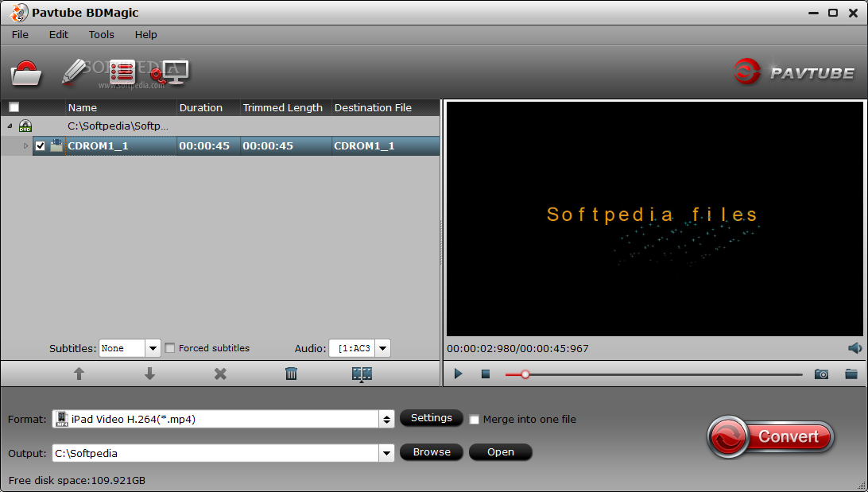Move selected title up with up arrow
Screen dimensions: 868x492
(x=79, y=374)
